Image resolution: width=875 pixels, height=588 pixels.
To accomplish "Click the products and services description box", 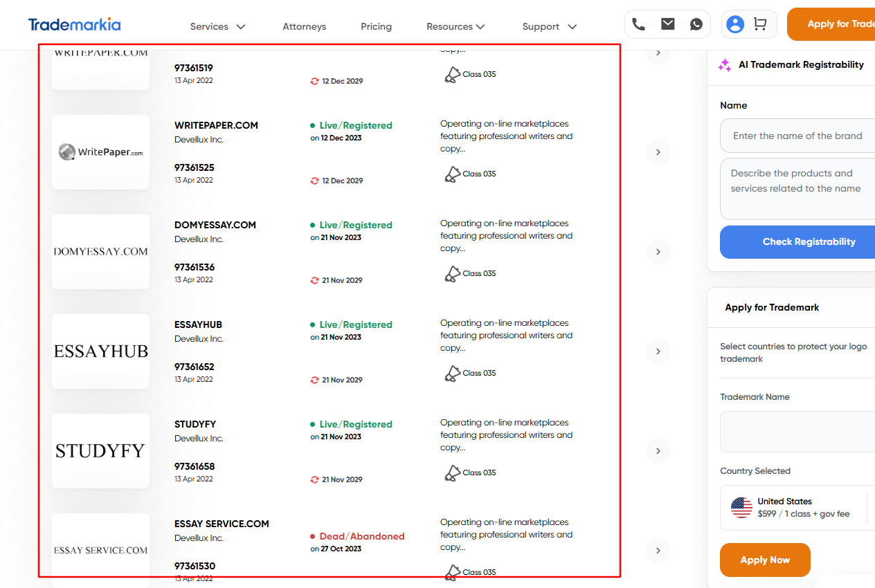I will (x=797, y=188).
